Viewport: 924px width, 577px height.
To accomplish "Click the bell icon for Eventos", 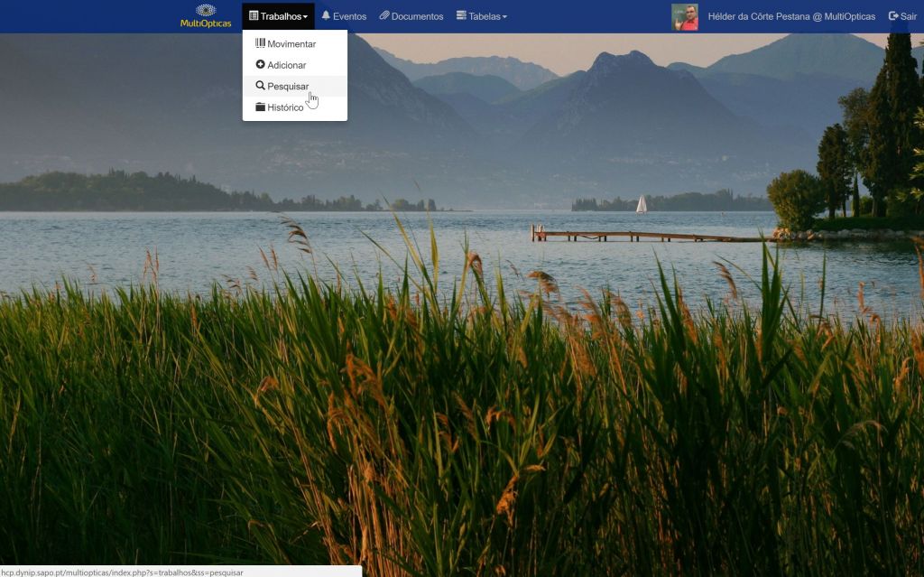I will (326, 16).
